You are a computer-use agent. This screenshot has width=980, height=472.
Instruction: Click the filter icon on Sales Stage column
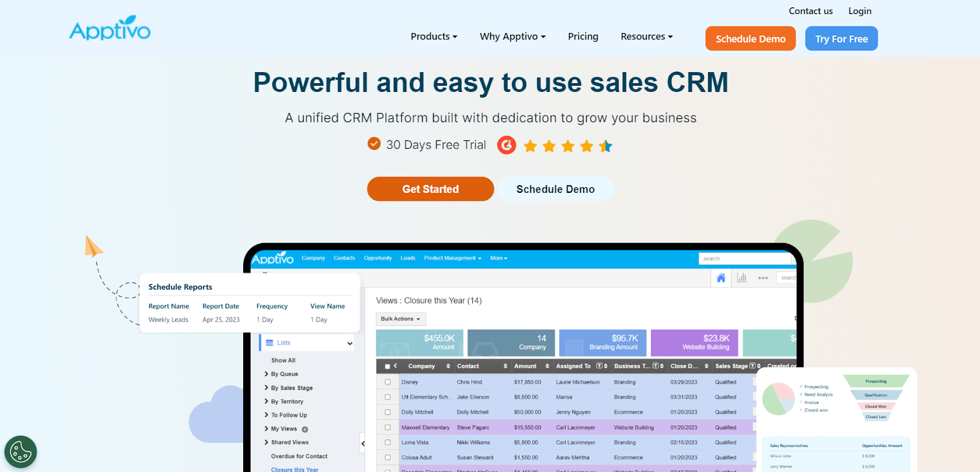tap(753, 366)
